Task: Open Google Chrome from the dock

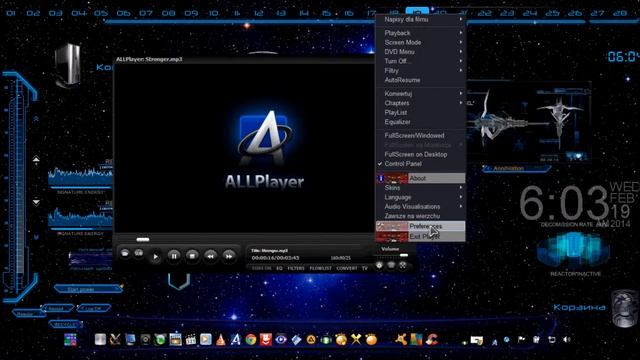Action: [x=251, y=340]
